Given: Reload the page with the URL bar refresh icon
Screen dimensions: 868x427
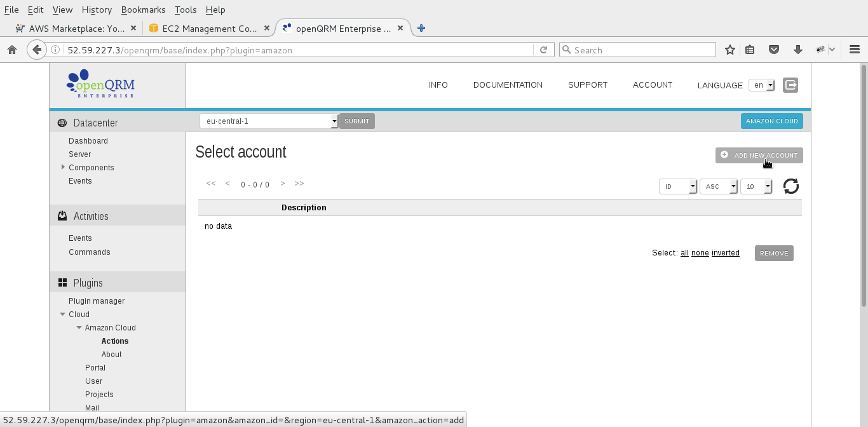Looking at the screenshot, I should point(543,50).
